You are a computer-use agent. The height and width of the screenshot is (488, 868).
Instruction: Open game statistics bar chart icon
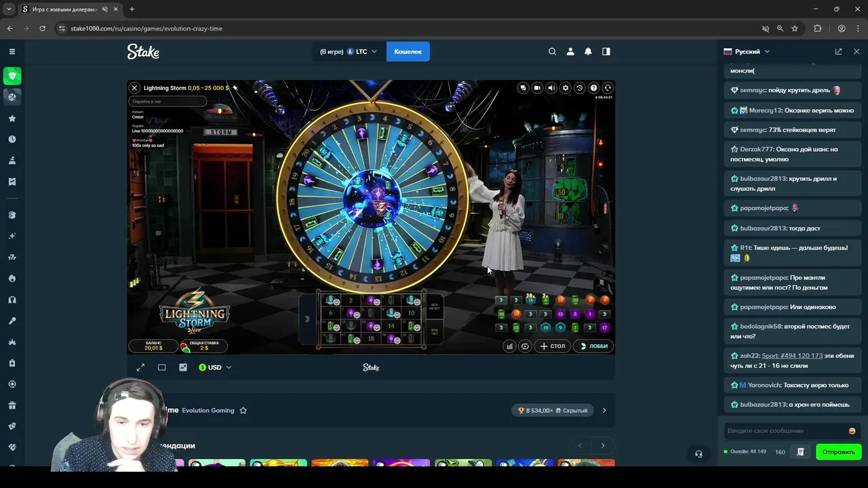[509, 346]
